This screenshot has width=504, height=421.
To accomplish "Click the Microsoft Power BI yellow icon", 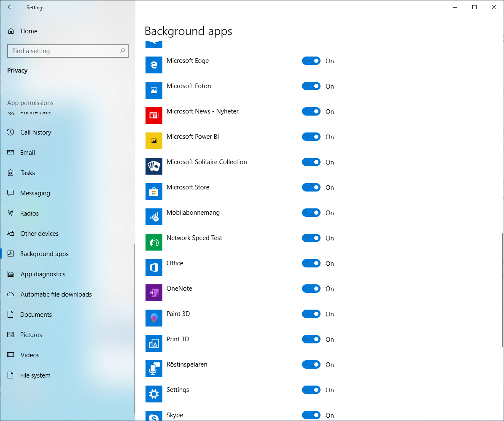I will tap(154, 141).
